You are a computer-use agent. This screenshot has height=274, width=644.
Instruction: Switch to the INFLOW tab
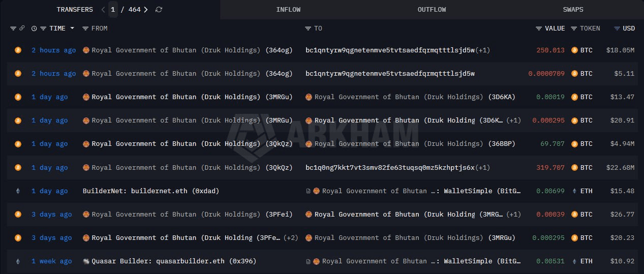pyautogui.click(x=288, y=10)
